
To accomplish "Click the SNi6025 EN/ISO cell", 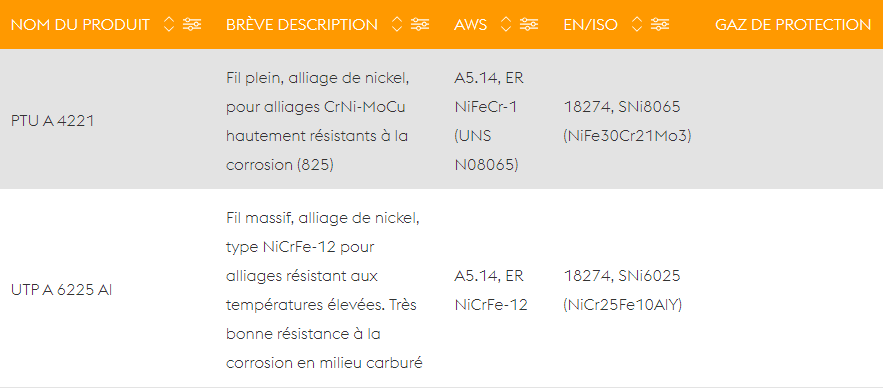I will (623, 291).
